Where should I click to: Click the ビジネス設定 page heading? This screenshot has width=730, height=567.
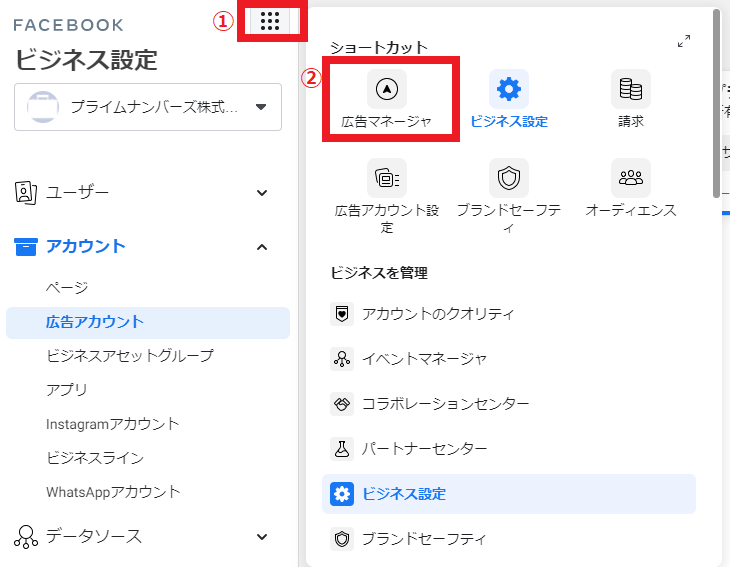[x=87, y=60]
